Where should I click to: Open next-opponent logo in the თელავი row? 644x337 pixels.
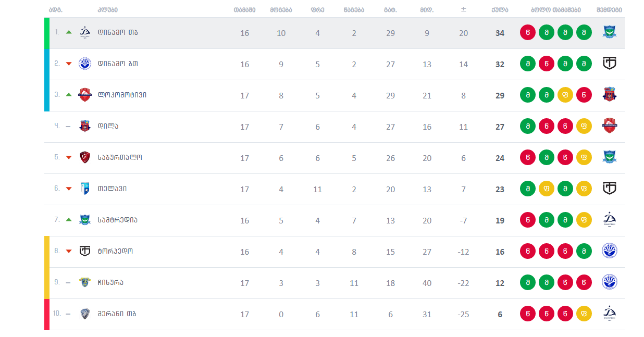(610, 189)
